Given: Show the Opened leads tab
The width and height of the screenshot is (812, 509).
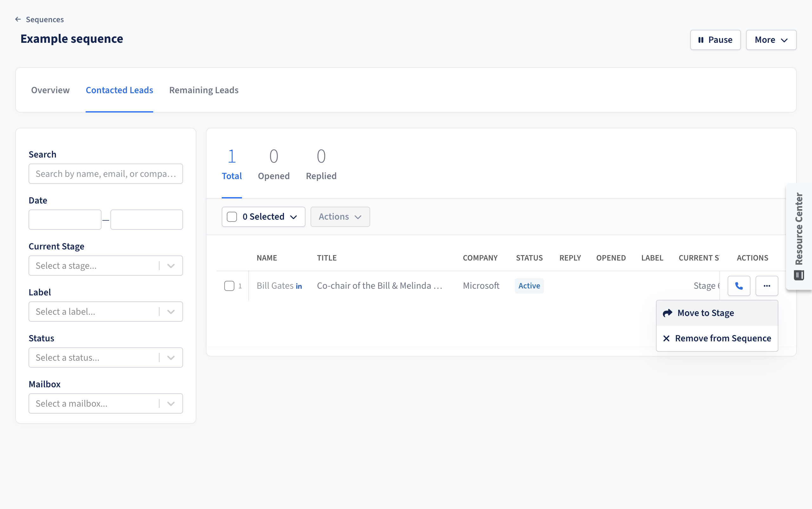Looking at the screenshot, I should (274, 165).
